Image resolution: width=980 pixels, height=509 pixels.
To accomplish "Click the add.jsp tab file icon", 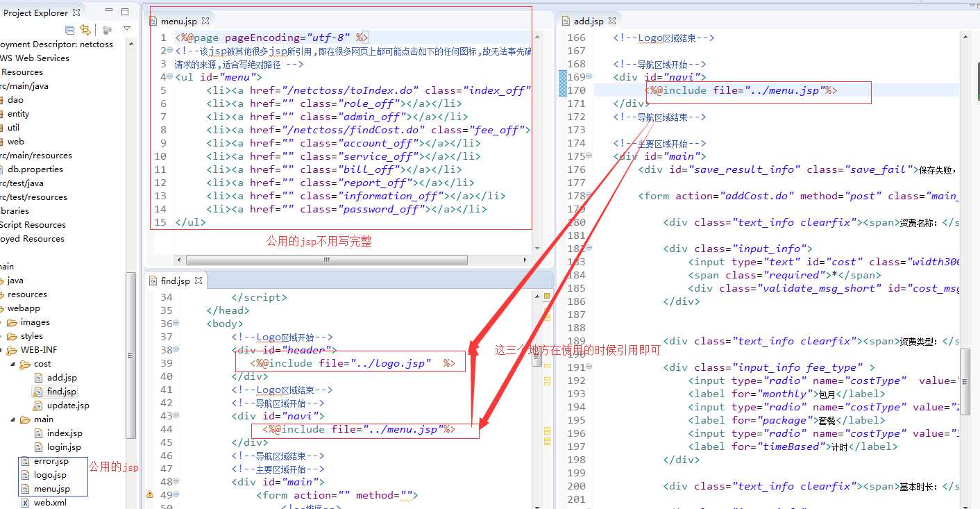I will tap(567, 22).
